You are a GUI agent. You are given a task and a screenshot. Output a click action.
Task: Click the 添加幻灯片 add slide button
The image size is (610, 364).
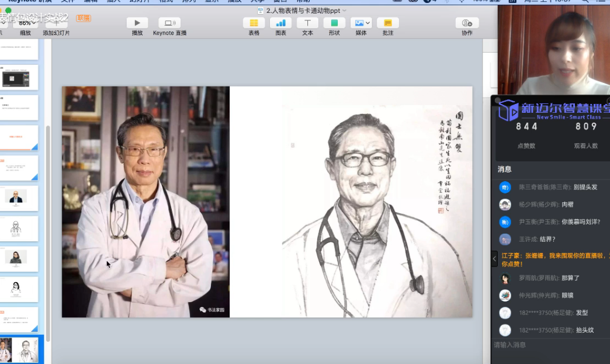click(x=56, y=23)
